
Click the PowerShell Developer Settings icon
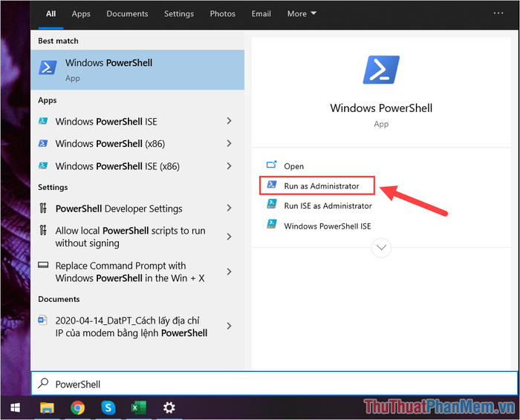43,208
